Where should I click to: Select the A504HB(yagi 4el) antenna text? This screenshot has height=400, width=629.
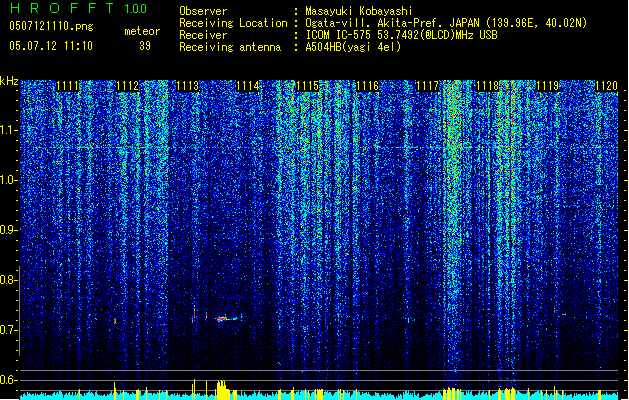point(353,47)
